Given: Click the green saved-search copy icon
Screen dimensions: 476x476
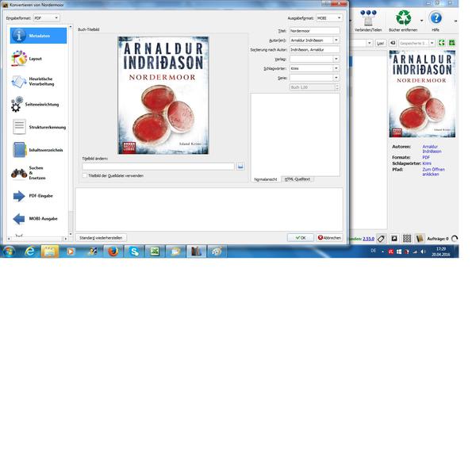Looking at the screenshot, I should click(x=442, y=43).
